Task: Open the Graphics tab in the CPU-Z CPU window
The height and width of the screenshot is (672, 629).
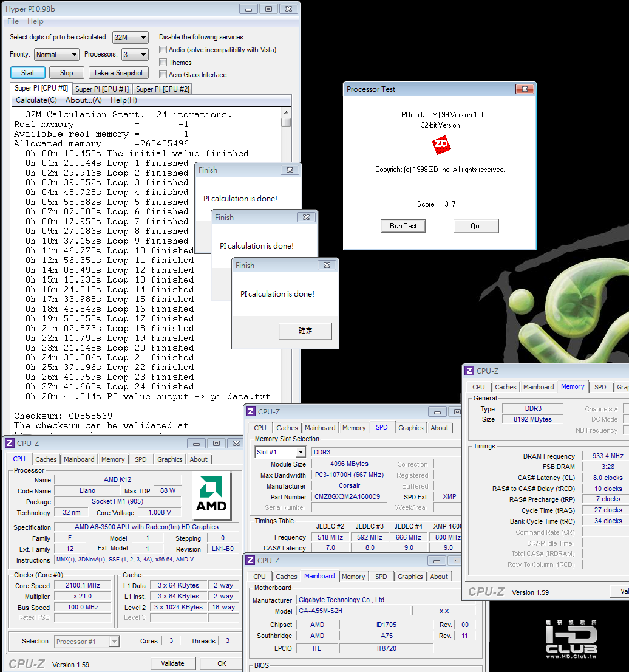Action: click(169, 459)
